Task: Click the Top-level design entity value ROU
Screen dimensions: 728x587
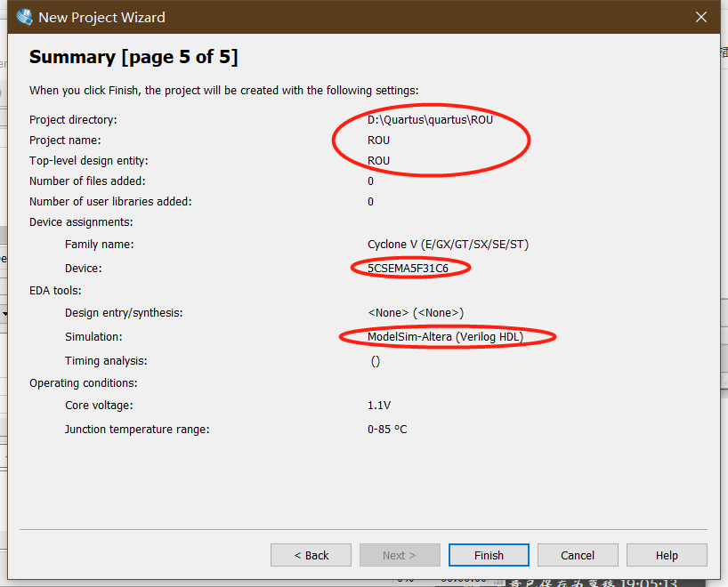Action: (378, 161)
